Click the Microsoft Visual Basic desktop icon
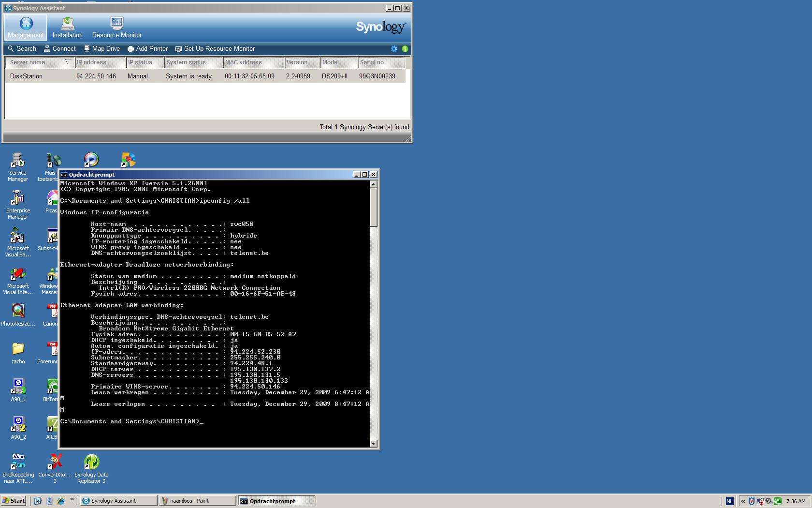 click(18, 242)
